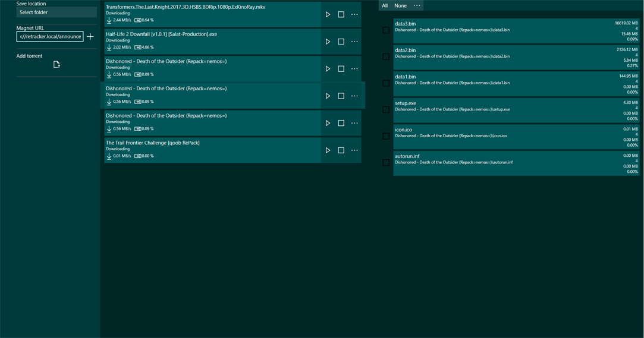Screen dimensions: 644x338
Task: Click the 16619.02 MB file size
Action: click(x=626, y=23)
